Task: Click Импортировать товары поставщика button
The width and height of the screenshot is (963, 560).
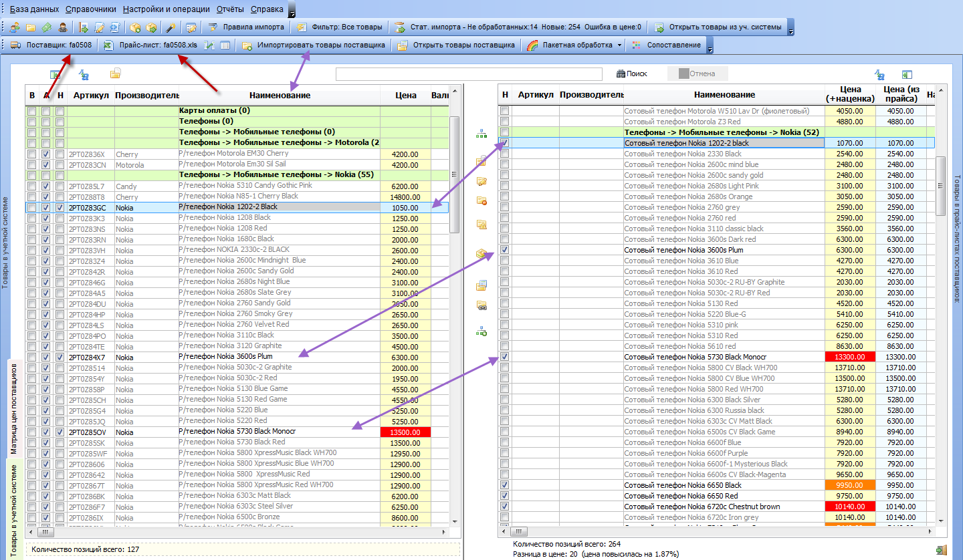Action: (x=314, y=45)
